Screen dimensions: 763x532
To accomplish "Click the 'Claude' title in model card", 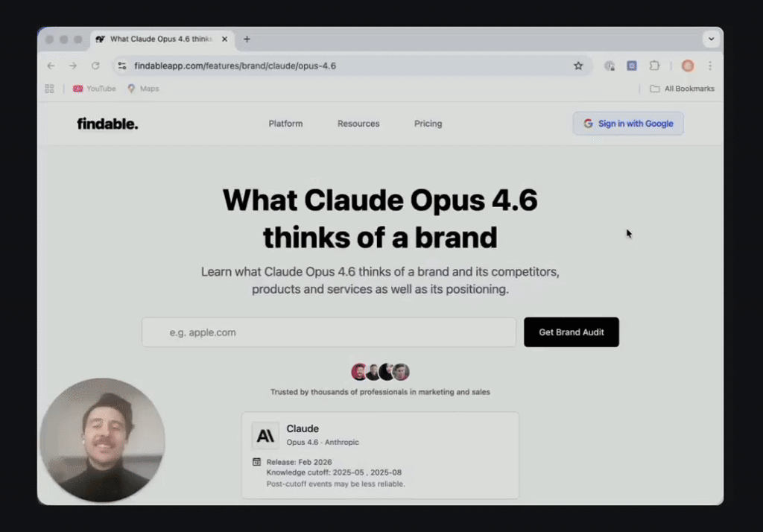I will pos(303,428).
